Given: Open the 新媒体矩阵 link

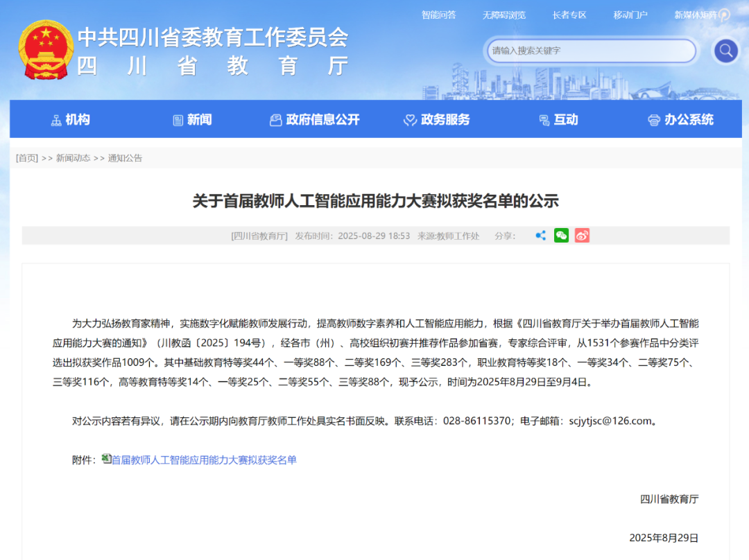Looking at the screenshot, I should (x=696, y=15).
